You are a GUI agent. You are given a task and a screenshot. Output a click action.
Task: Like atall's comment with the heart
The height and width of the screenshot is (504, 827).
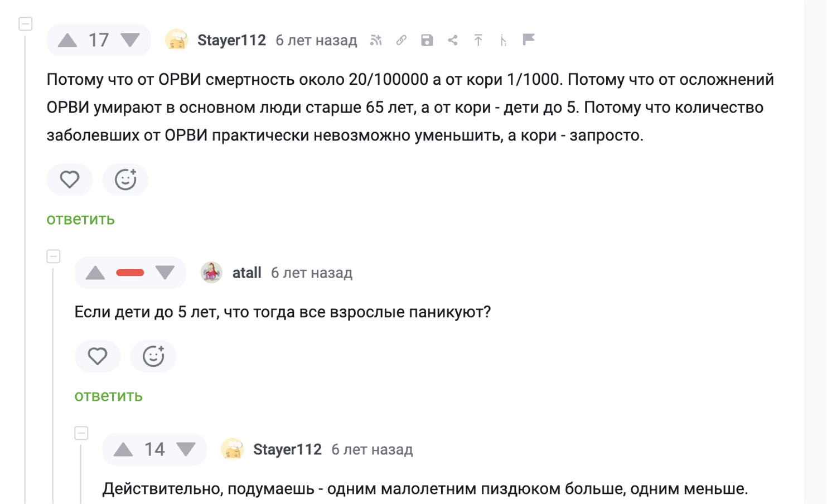pyautogui.click(x=98, y=356)
